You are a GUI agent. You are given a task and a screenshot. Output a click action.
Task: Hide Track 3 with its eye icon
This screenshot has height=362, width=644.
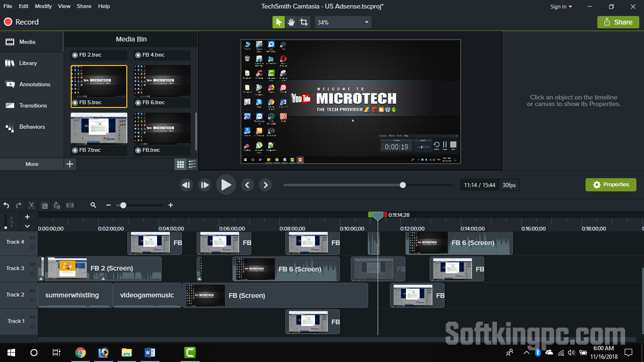[33, 264]
